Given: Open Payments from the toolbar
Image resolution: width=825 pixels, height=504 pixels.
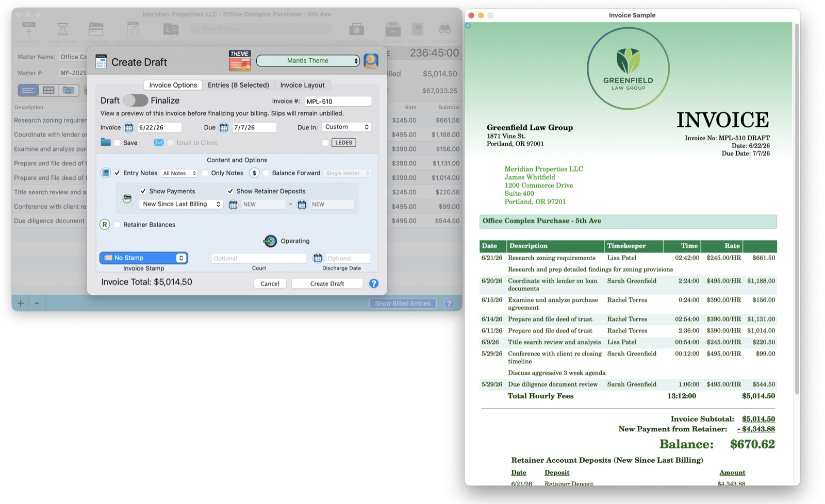Looking at the screenshot, I should [x=96, y=29].
